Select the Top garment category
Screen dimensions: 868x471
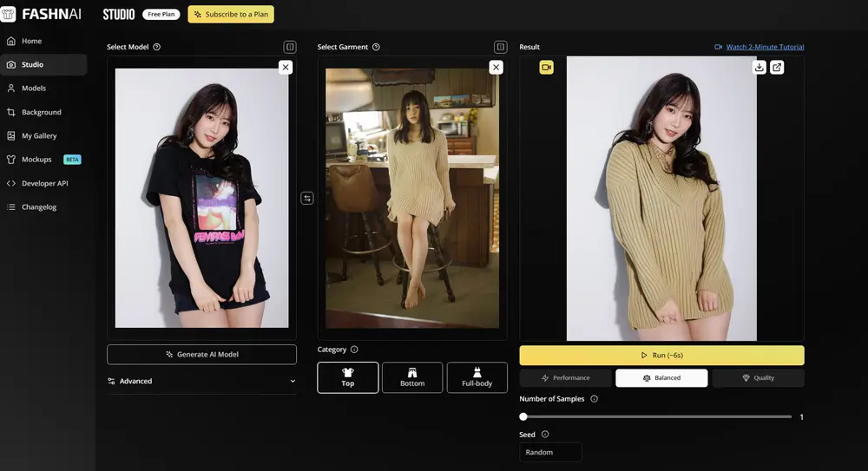348,377
